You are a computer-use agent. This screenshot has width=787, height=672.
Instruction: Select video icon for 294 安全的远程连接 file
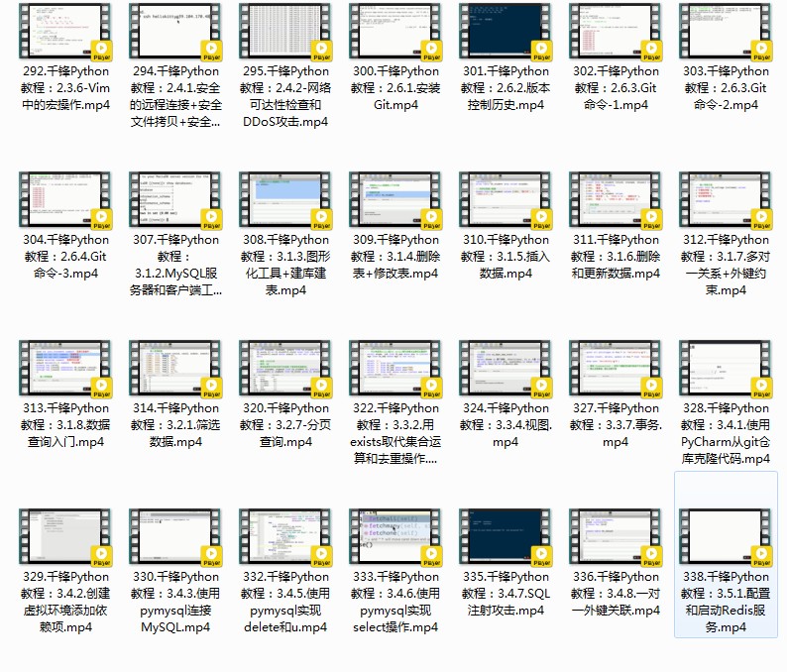175,31
